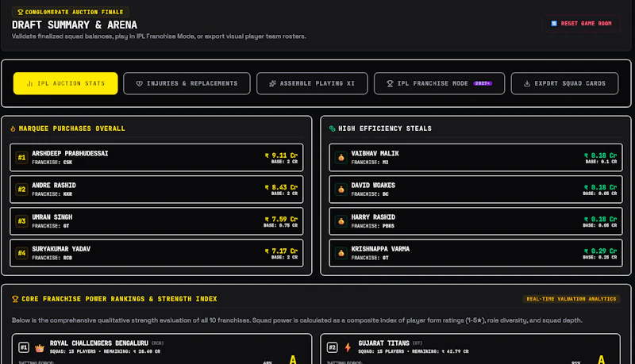Click the Gujarat Titans team name
The width and height of the screenshot is (635, 364).
[383, 343]
